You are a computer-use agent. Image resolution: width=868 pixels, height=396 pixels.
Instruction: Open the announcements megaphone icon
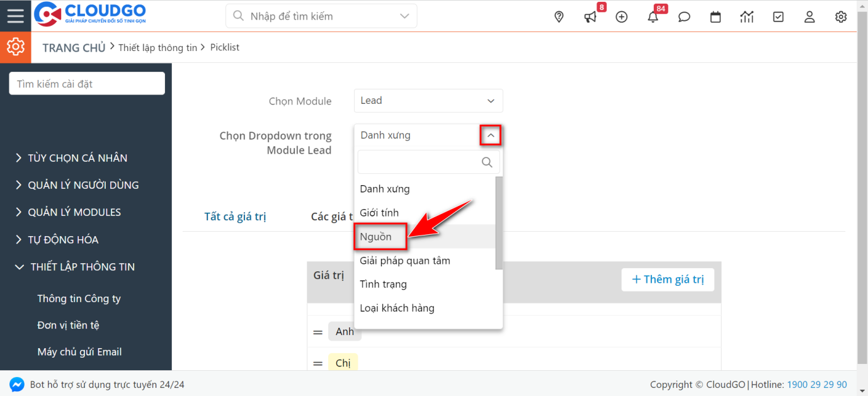point(590,16)
